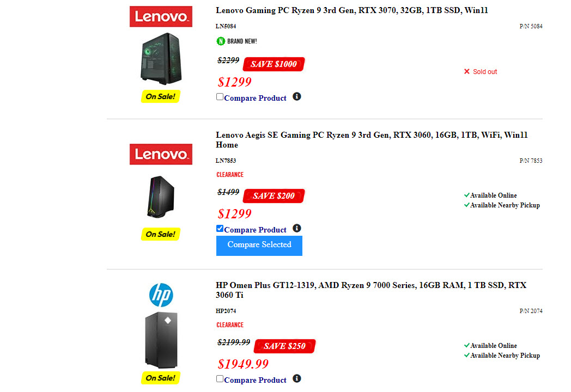View the Lenovo Aegis SE tower thumbnail
This screenshot has width=571, height=392.
coord(161,197)
